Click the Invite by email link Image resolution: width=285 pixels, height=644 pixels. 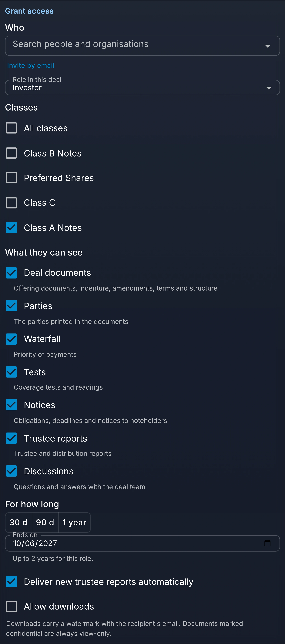[x=31, y=66]
